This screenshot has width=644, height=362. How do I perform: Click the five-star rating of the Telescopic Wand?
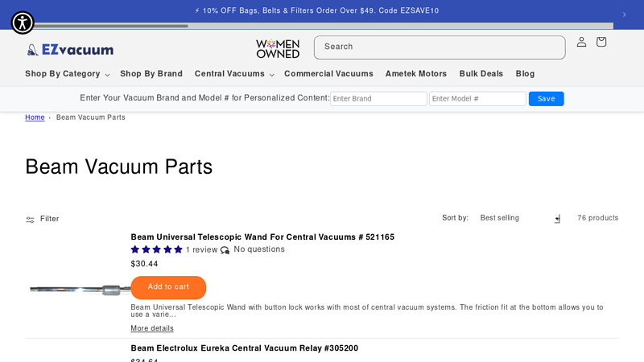pos(156,249)
